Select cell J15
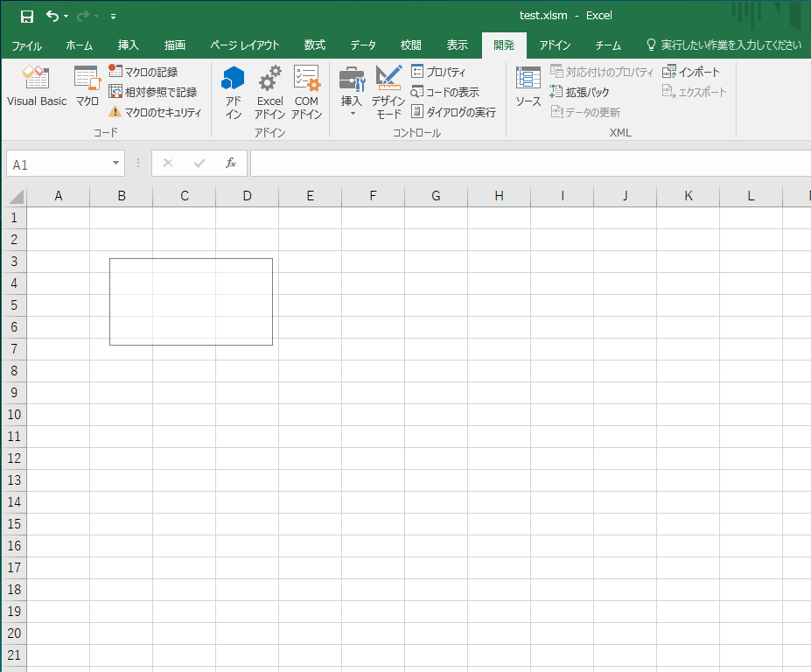 point(625,524)
